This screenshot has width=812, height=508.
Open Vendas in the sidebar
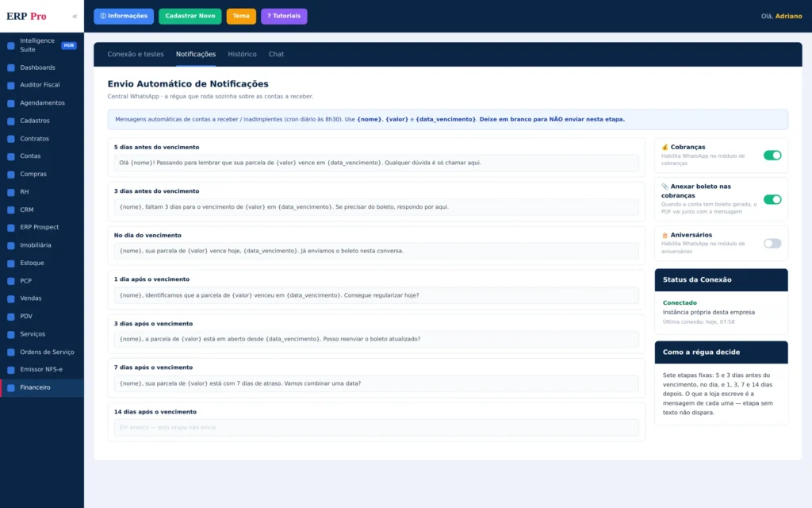click(x=42, y=298)
